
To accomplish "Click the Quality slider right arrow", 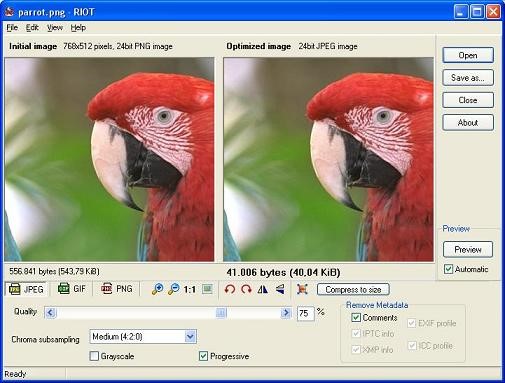I will pos(285,313).
